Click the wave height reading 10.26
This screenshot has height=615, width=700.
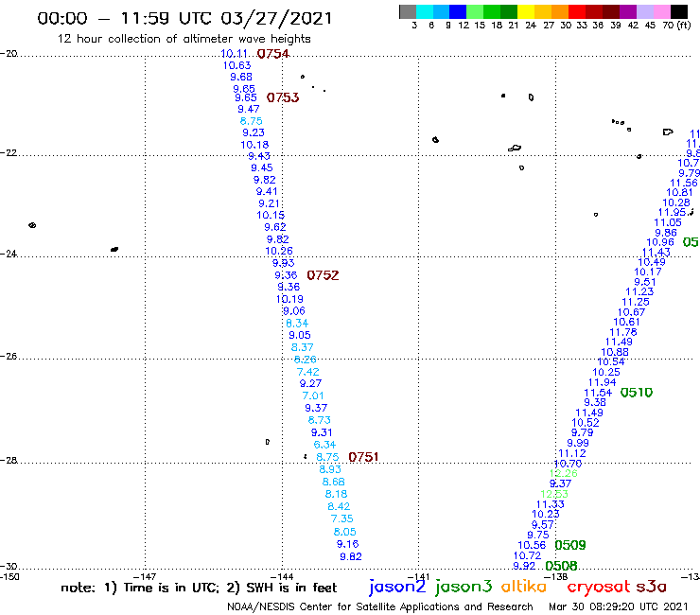click(279, 251)
